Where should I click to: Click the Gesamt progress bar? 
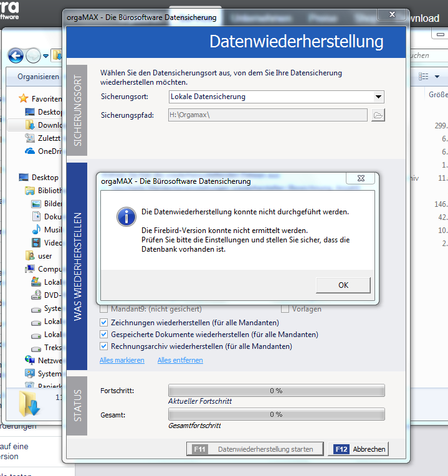277,414
